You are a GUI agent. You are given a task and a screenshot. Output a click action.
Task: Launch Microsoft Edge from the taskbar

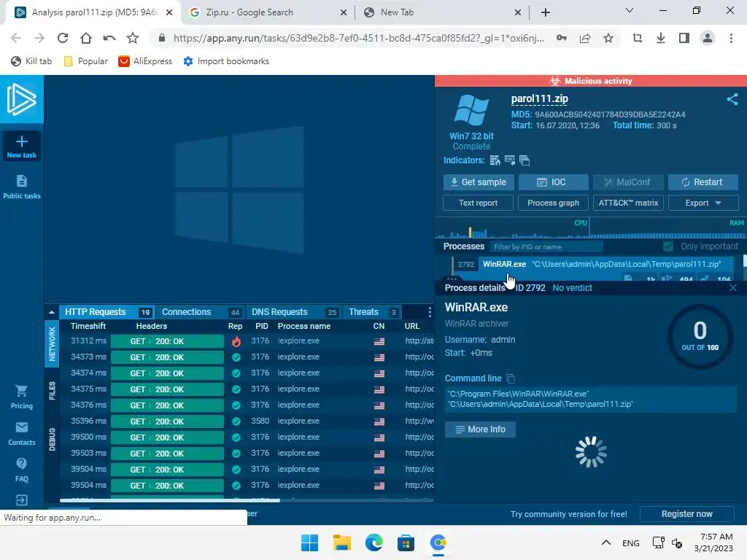pos(374,542)
